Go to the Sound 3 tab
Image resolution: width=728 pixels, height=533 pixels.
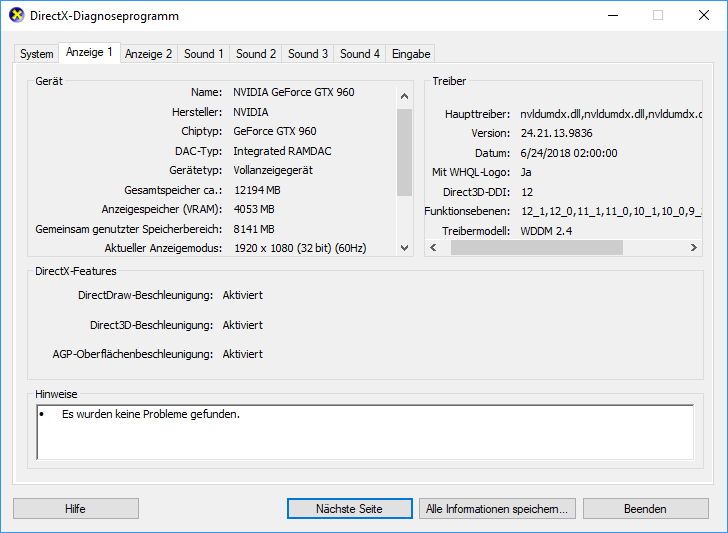tap(308, 54)
